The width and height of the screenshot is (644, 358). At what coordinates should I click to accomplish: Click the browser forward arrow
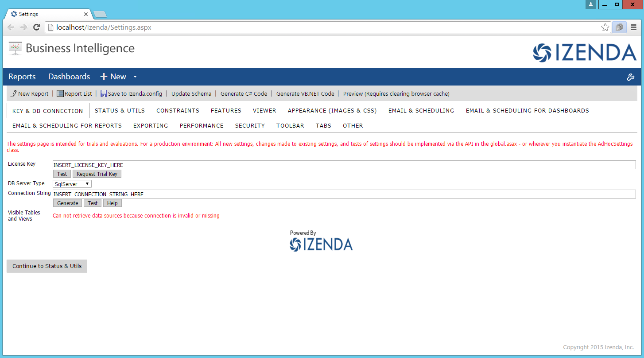click(23, 27)
